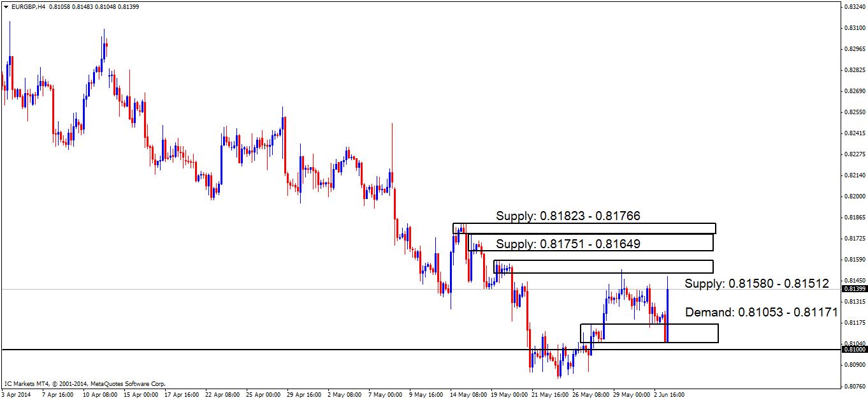Click price axis value 0.81865

click(854, 218)
